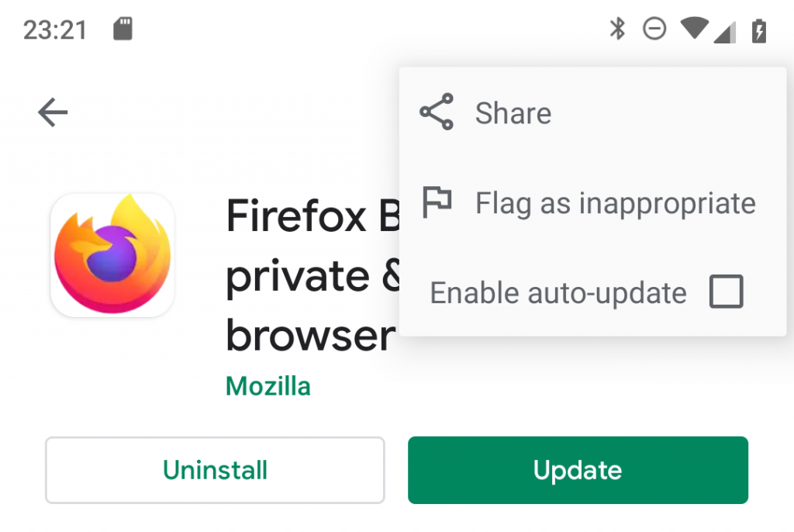Click the flag icon in menu
794x532 pixels.
pyautogui.click(x=437, y=202)
